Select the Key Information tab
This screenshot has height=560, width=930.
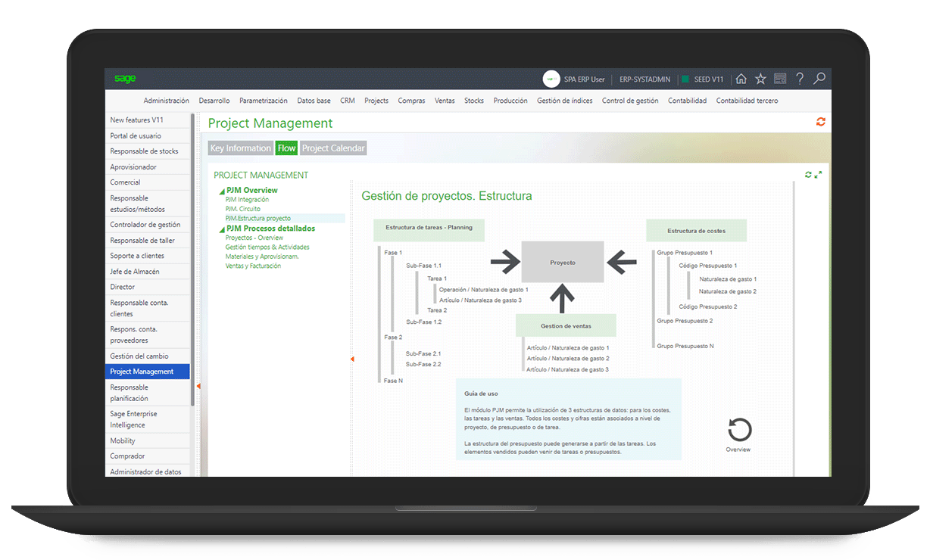click(x=240, y=148)
